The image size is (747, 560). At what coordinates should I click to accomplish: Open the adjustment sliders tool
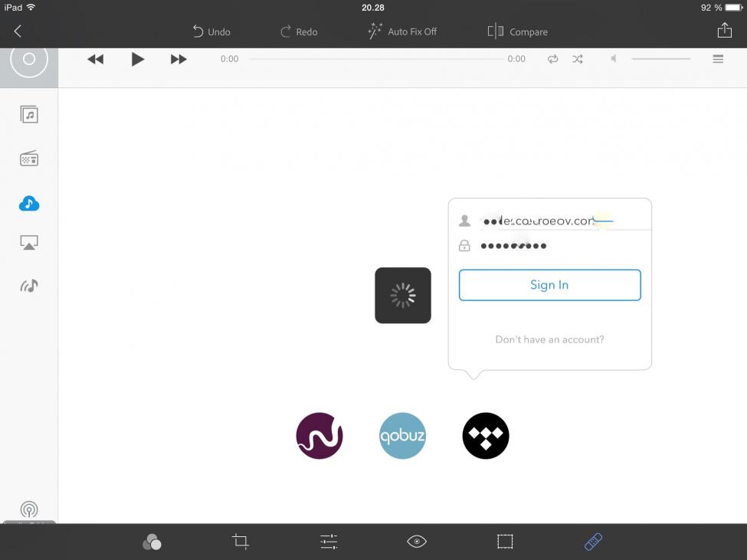coord(329,542)
